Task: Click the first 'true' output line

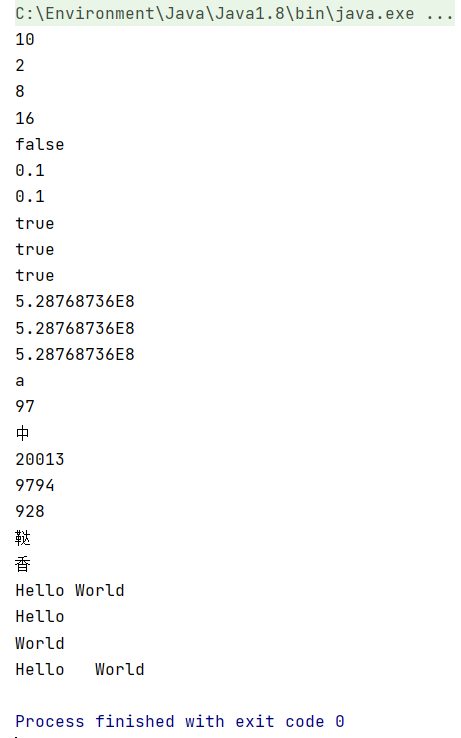Action: pyautogui.click(x=35, y=223)
